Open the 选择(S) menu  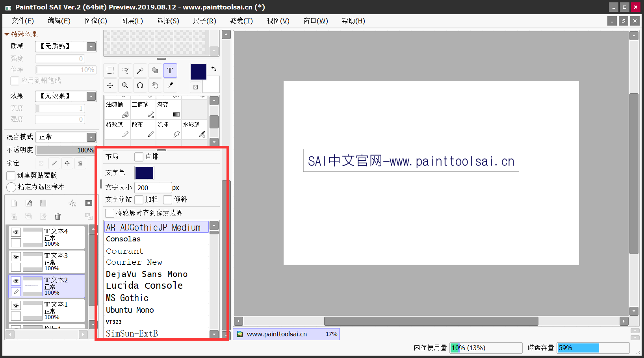(x=168, y=21)
